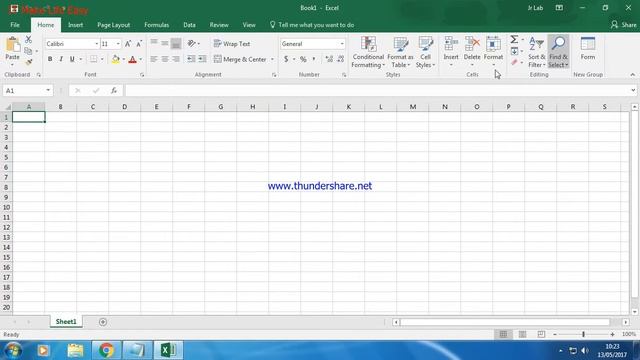The image size is (640, 360).
Task: Click Delete cells icon
Action: click(472, 44)
